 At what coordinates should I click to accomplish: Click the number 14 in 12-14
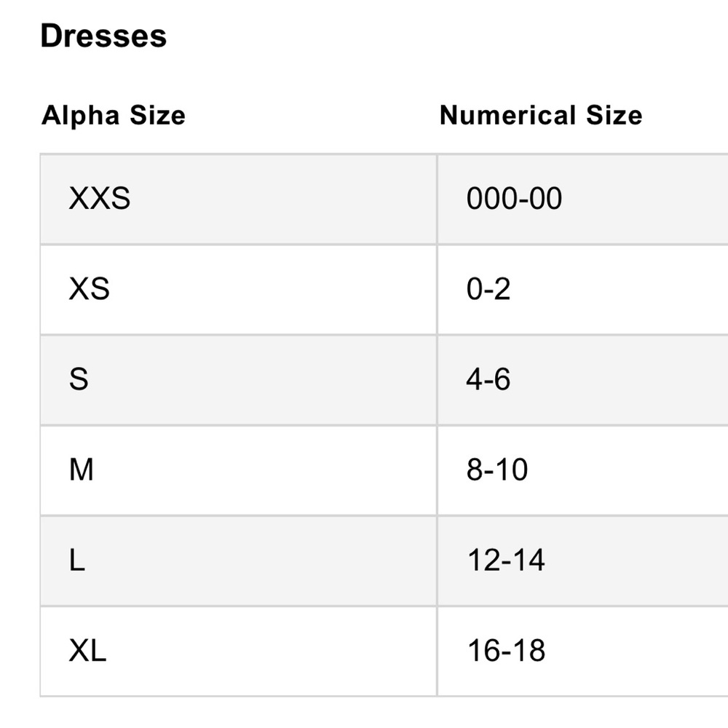(529, 560)
